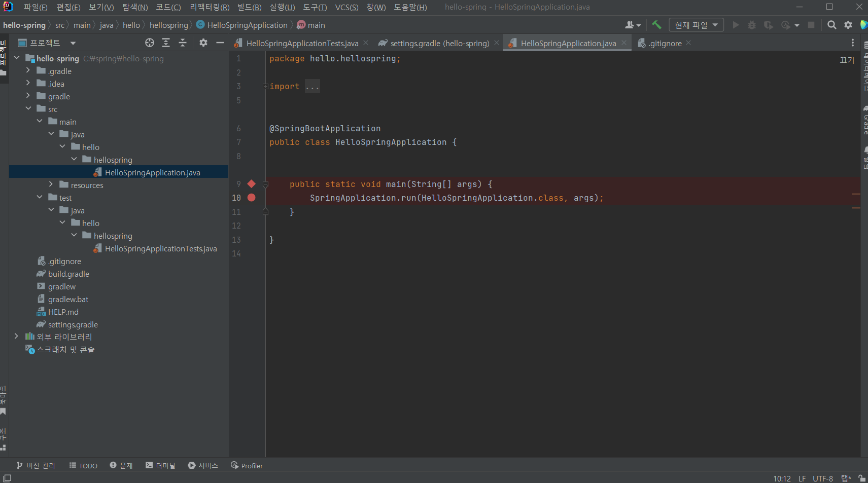868x483 pixels.
Task: Select build.gradle in project tree
Action: coord(68,274)
